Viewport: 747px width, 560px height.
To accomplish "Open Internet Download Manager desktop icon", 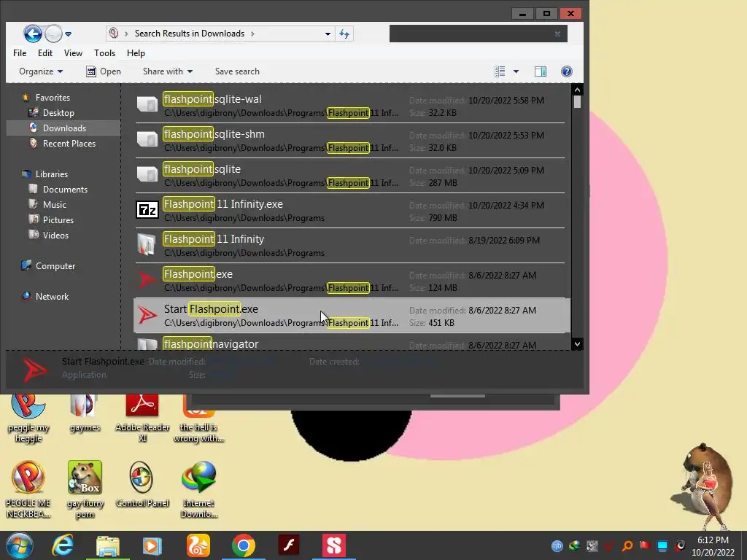I will pos(198,489).
